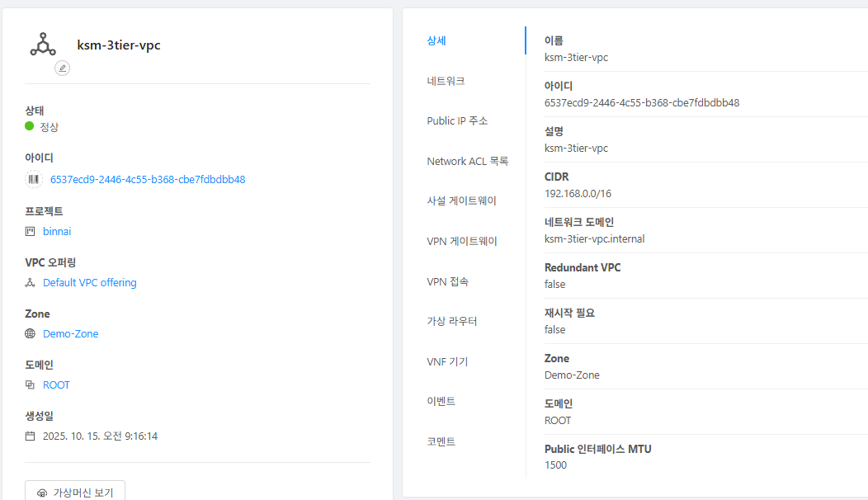Click the globe icon next to Demo-Zone
868x500 pixels.
[x=31, y=334]
